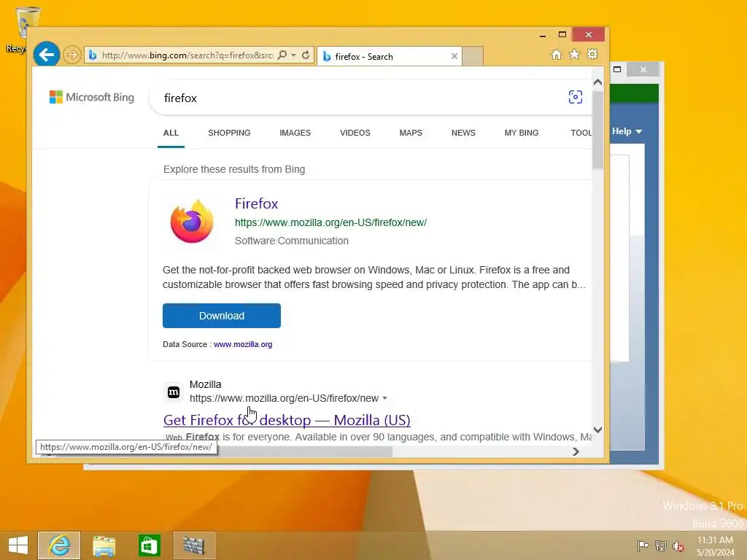This screenshot has width=747, height=560.
Task: Open Internet Explorer from the taskbar
Action: 59,545
